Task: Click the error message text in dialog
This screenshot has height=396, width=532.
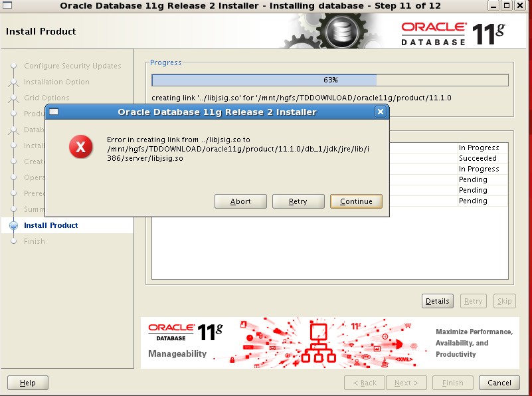Action: (x=238, y=149)
